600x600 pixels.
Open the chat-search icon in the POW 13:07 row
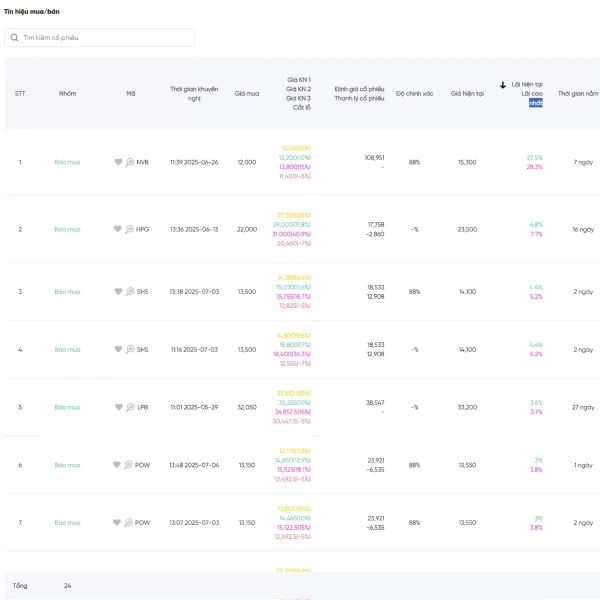coord(129,522)
